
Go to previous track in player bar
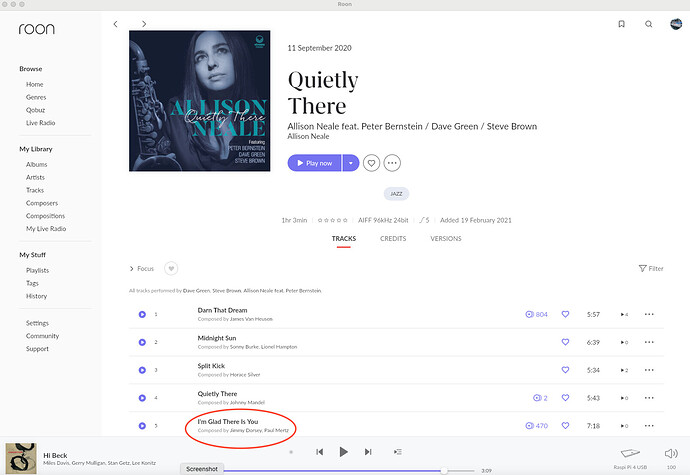[x=320, y=452]
